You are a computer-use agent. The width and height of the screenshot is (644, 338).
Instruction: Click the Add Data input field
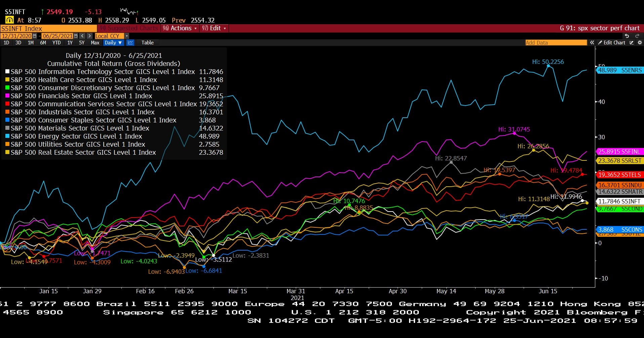tap(556, 43)
